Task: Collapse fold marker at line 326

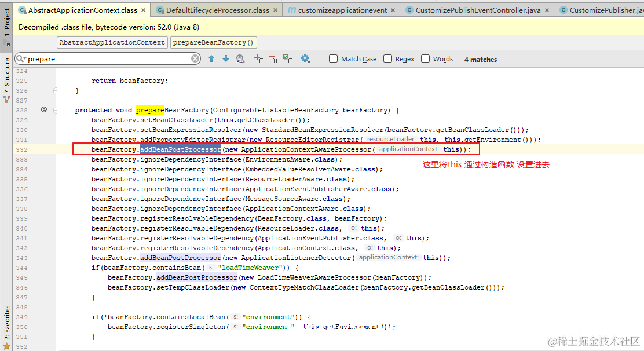Action: 56,90
